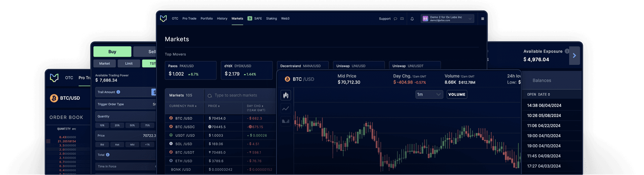
Task: Select the 75% quantity preset
Action: tap(147, 125)
